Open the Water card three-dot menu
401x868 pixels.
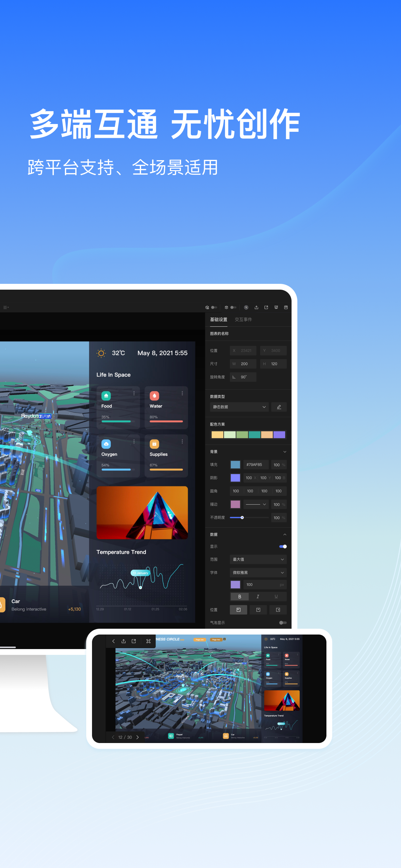pyautogui.click(x=182, y=393)
